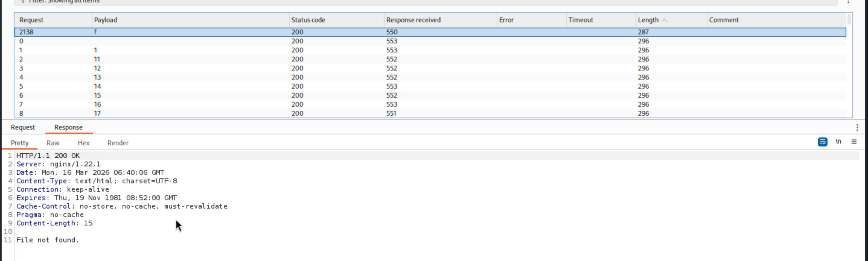Select the Response tab
Image resolution: width=868 pixels, height=261 pixels.
69,127
